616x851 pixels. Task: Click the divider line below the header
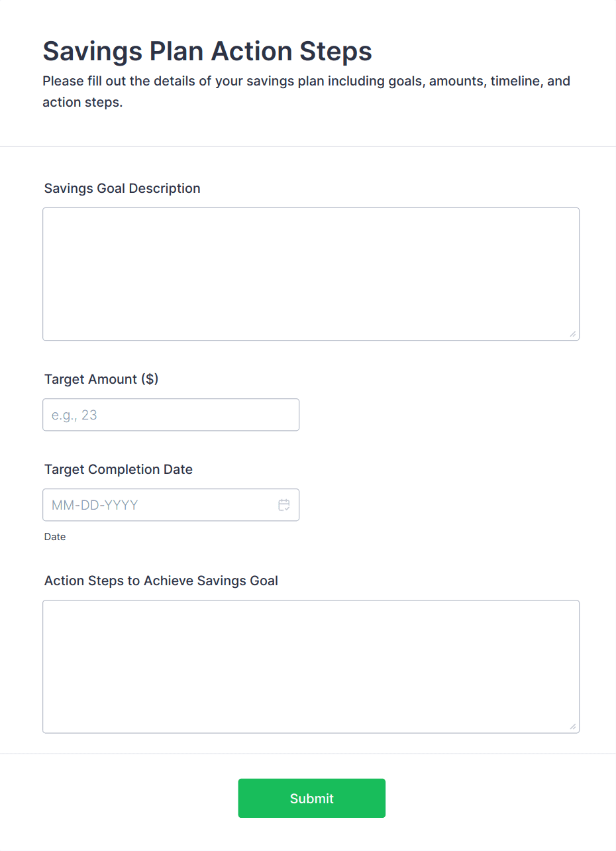point(308,146)
